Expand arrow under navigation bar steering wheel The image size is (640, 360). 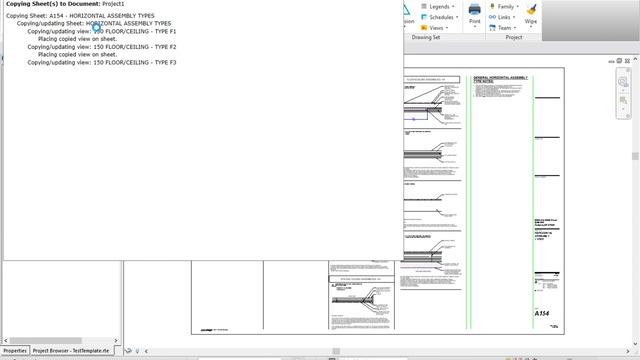[623, 91]
